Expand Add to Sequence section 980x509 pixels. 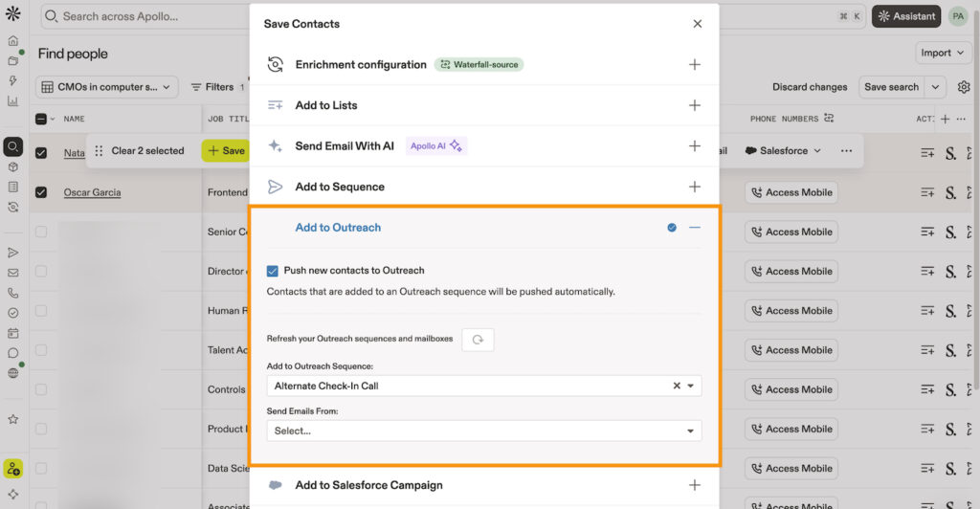695,187
